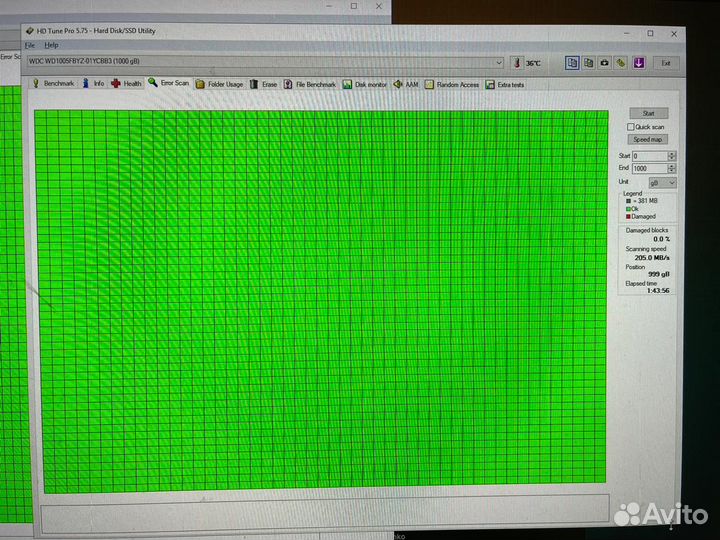Click the copy screenshot icon in toolbar

point(588,63)
